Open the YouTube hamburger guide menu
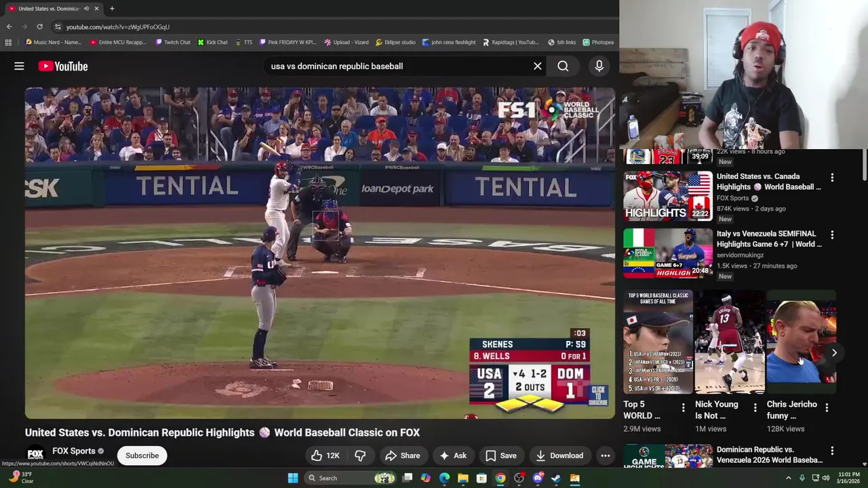 (x=19, y=66)
